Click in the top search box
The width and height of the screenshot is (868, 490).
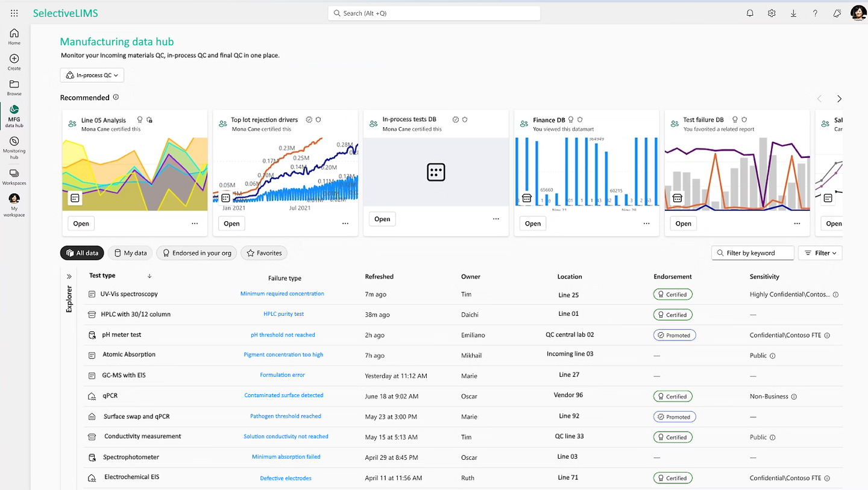pos(434,13)
